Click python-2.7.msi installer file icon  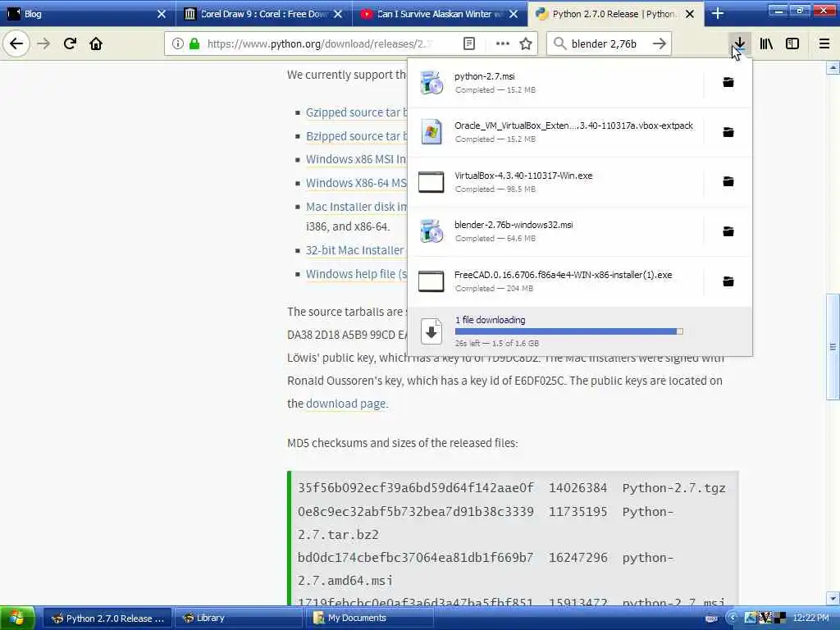(x=431, y=83)
